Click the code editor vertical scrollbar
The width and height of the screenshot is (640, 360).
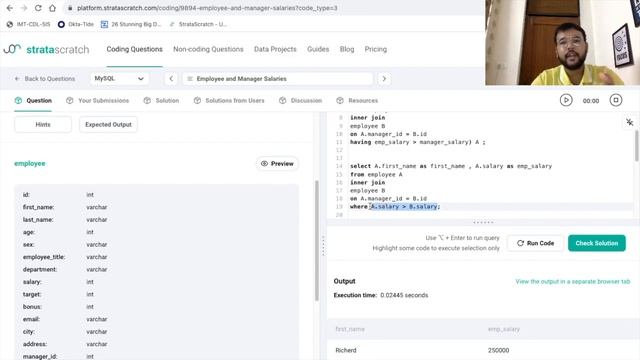(636, 146)
